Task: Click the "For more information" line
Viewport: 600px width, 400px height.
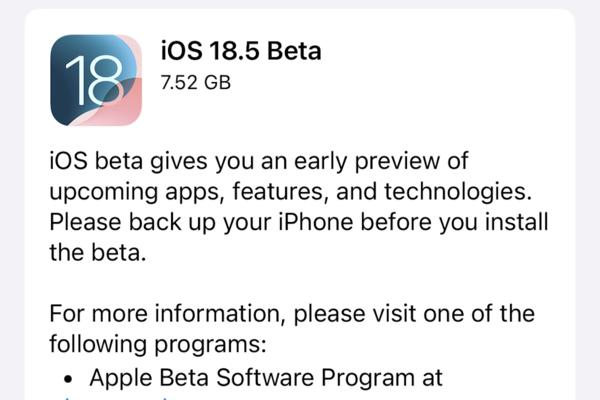Action: 291,313
